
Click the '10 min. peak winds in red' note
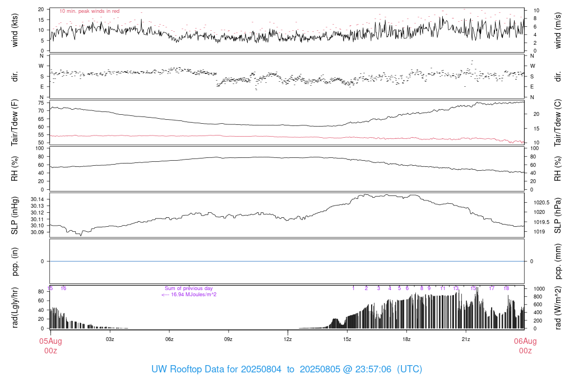(89, 11)
